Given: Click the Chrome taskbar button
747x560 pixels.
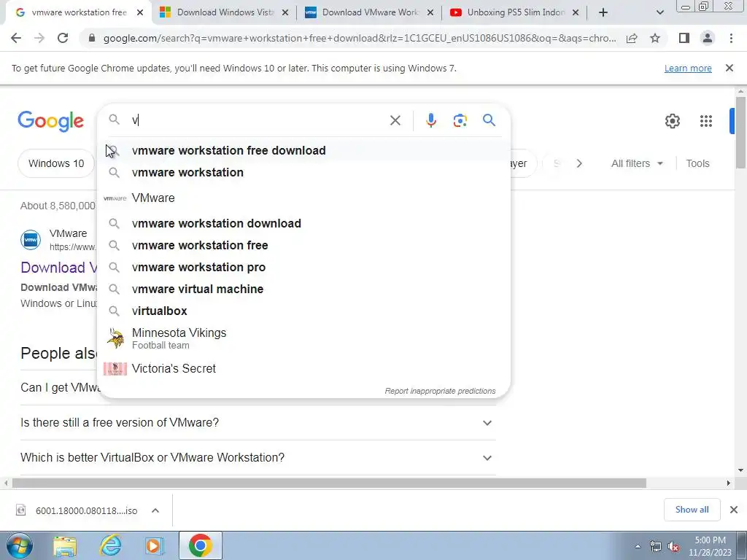Looking at the screenshot, I should 200,545.
